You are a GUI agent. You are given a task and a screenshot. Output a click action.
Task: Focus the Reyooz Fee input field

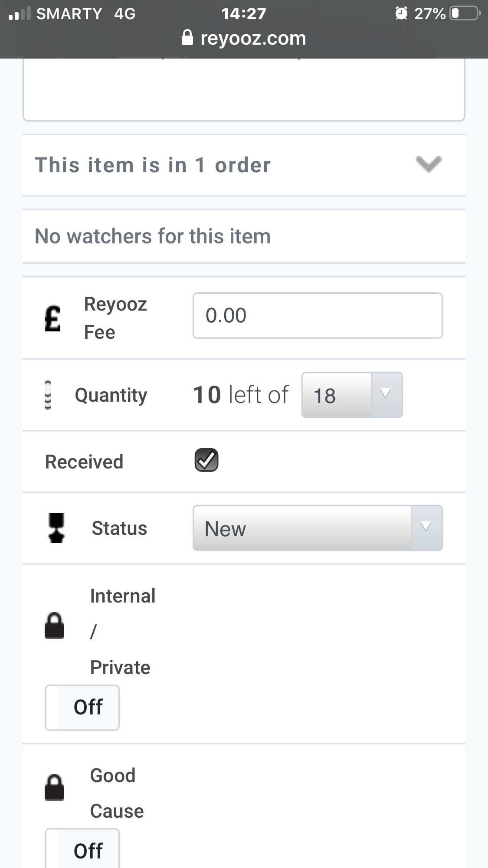[318, 315]
